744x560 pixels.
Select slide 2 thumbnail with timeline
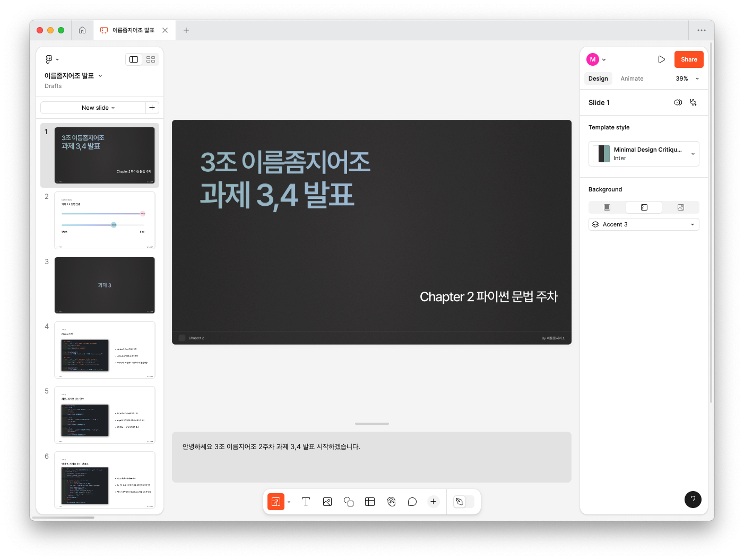105,220
